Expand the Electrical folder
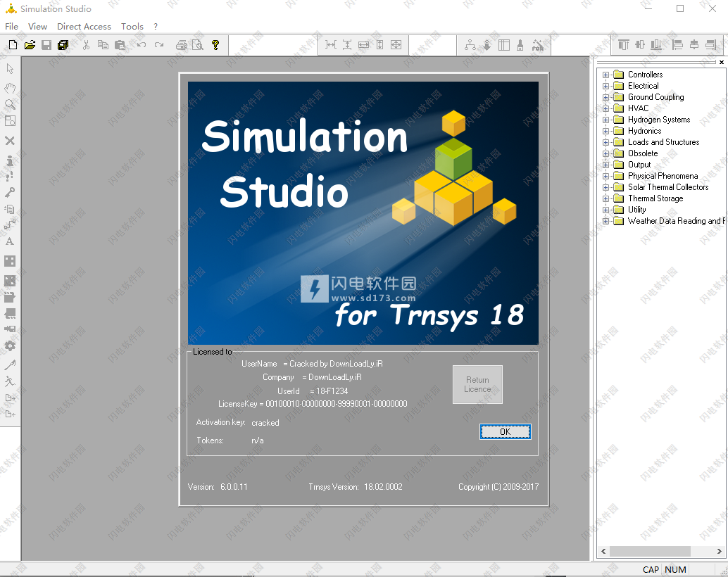728x577 pixels. tap(605, 86)
